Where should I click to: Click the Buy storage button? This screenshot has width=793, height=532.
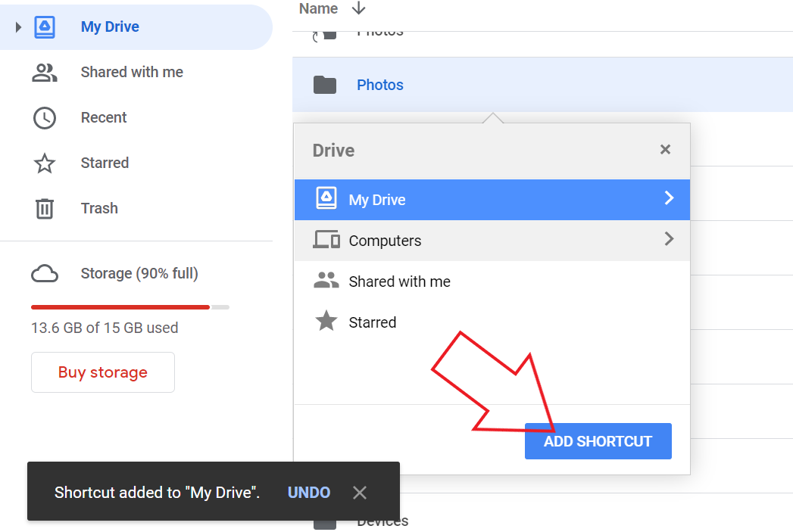point(103,372)
